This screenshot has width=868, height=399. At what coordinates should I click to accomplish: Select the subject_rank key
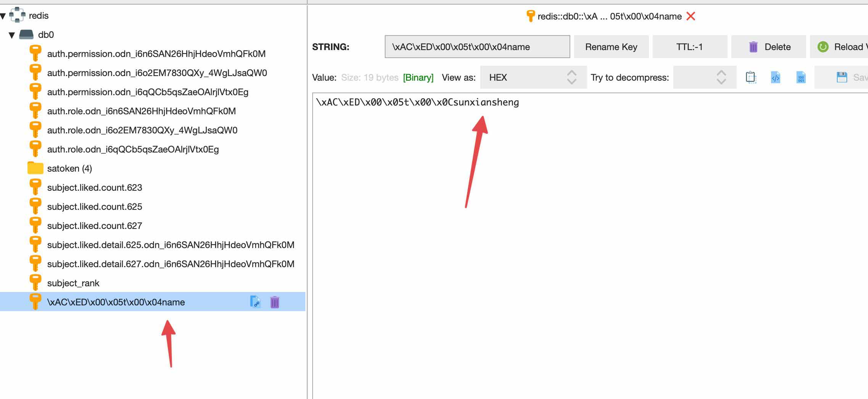click(73, 283)
